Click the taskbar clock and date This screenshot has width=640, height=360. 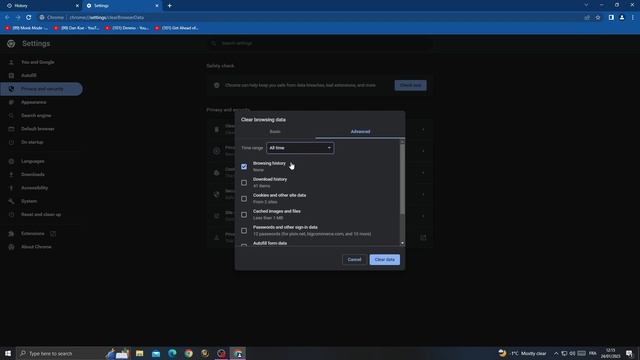[x=611, y=353]
